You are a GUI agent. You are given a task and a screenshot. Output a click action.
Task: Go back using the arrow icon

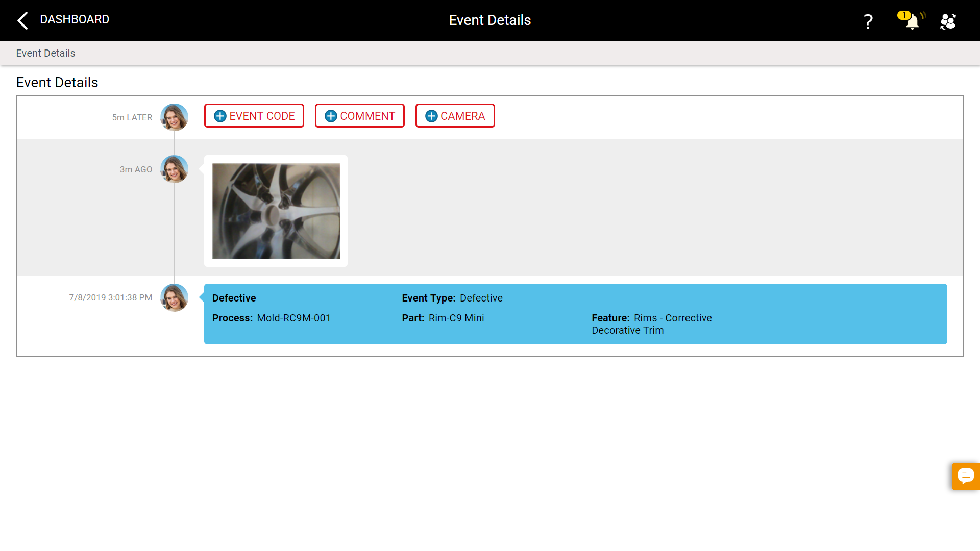click(x=22, y=20)
